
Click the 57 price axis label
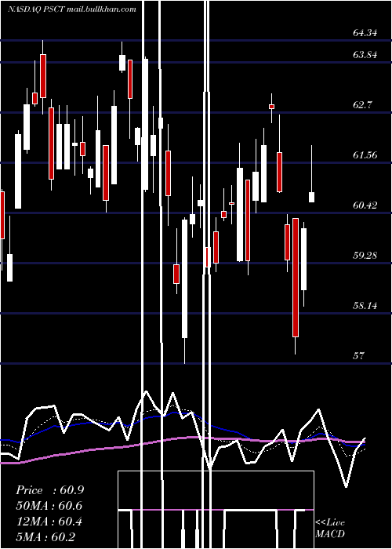[x=359, y=356]
